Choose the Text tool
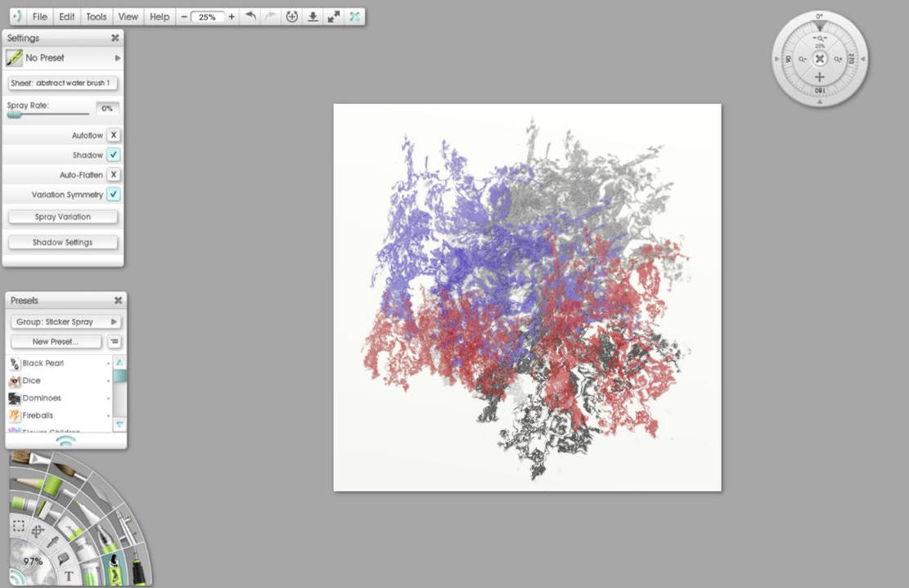909x588 pixels. (69, 574)
